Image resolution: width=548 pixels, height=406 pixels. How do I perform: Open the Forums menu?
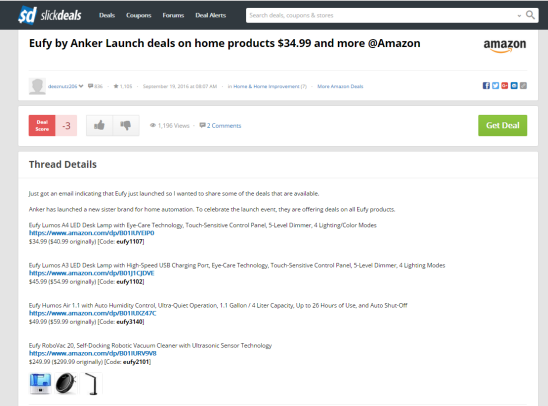[x=173, y=15]
